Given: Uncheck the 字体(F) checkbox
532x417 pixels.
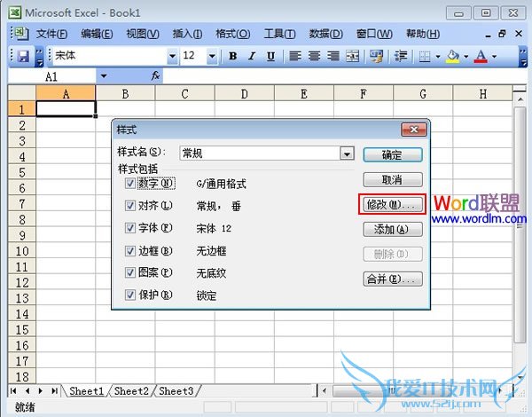Looking at the screenshot, I should (130, 228).
